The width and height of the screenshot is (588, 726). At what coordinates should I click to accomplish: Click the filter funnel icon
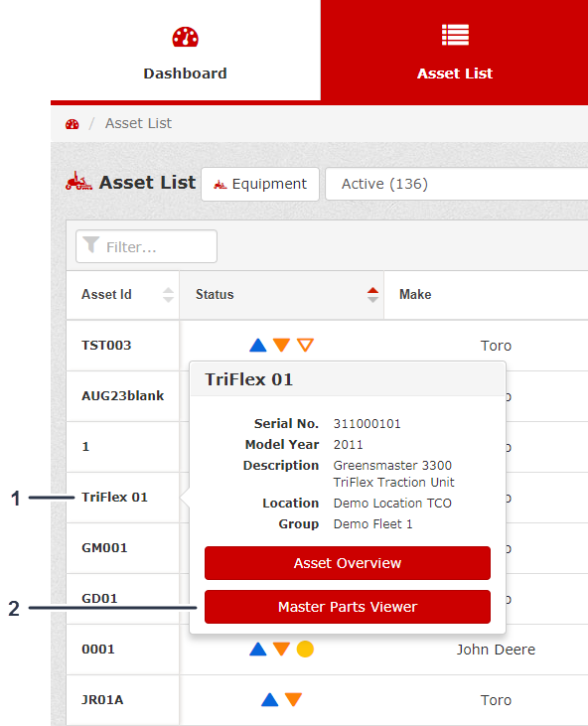coord(91,245)
